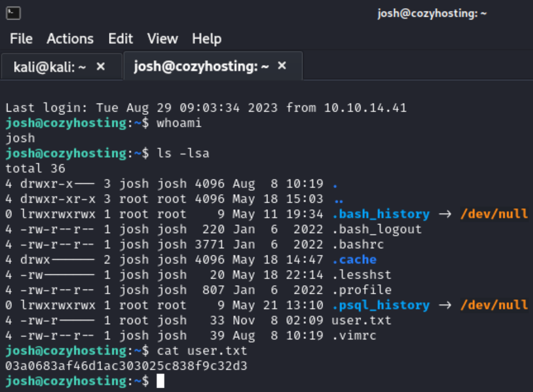The width and height of the screenshot is (533, 392).
Task: Click the .cache directory name
Action: tap(354, 259)
